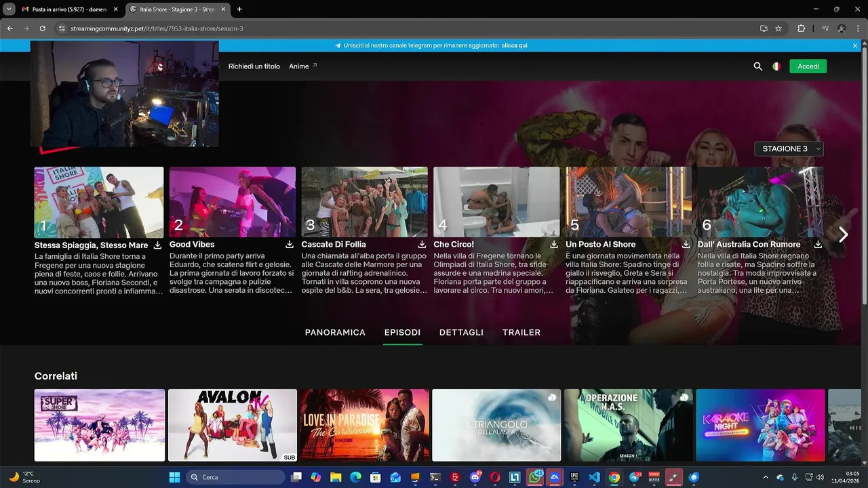Open the weather widget 12°C Sereno
The height and width of the screenshot is (488, 868).
24,477
